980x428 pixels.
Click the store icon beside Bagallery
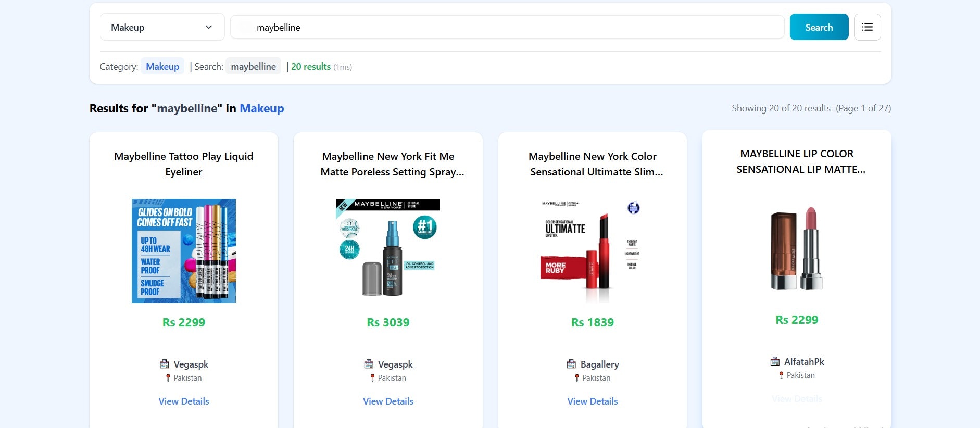[571, 364]
